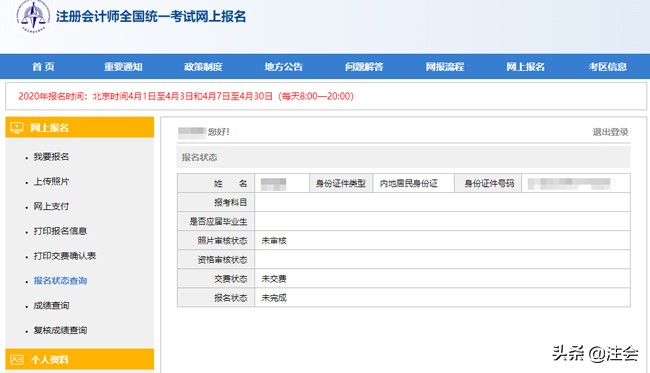Go to 政策制度 in the top nav
Viewport: 650px width, 373px height.
pyautogui.click(x=203, y=67)
